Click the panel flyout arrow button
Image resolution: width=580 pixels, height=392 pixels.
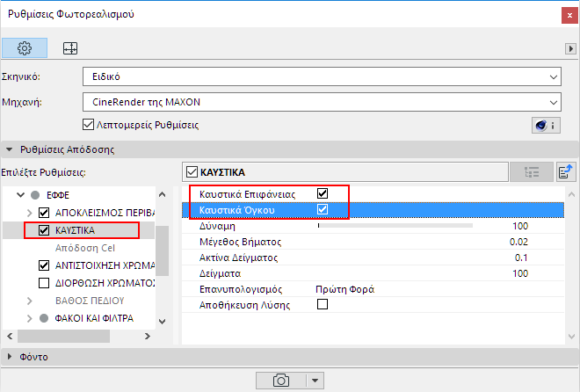[x=570, y=48]
